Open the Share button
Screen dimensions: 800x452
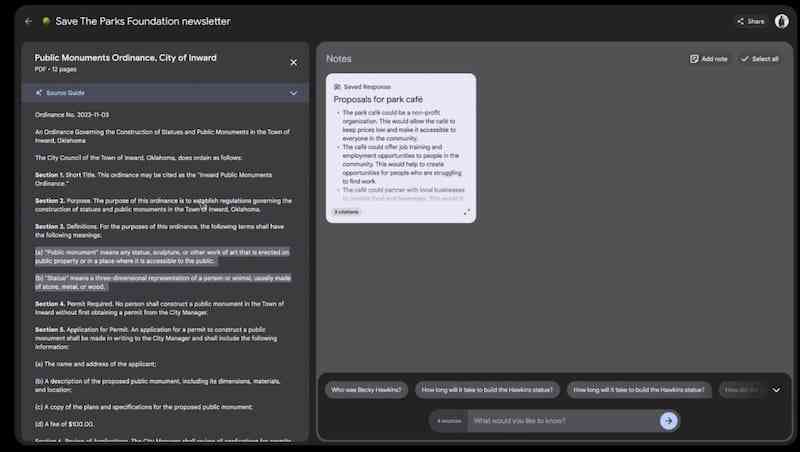pos(751,21)
